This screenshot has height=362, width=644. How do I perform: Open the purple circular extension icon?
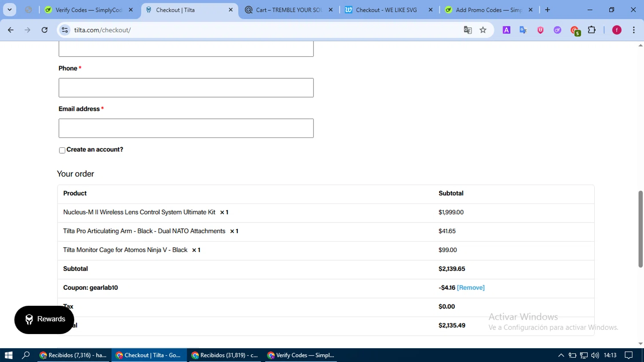[557, 30]
